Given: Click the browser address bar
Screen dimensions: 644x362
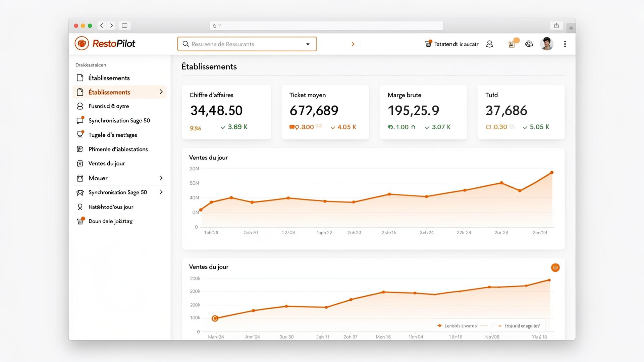Looking at the screenshot, I should coord(326,25).
